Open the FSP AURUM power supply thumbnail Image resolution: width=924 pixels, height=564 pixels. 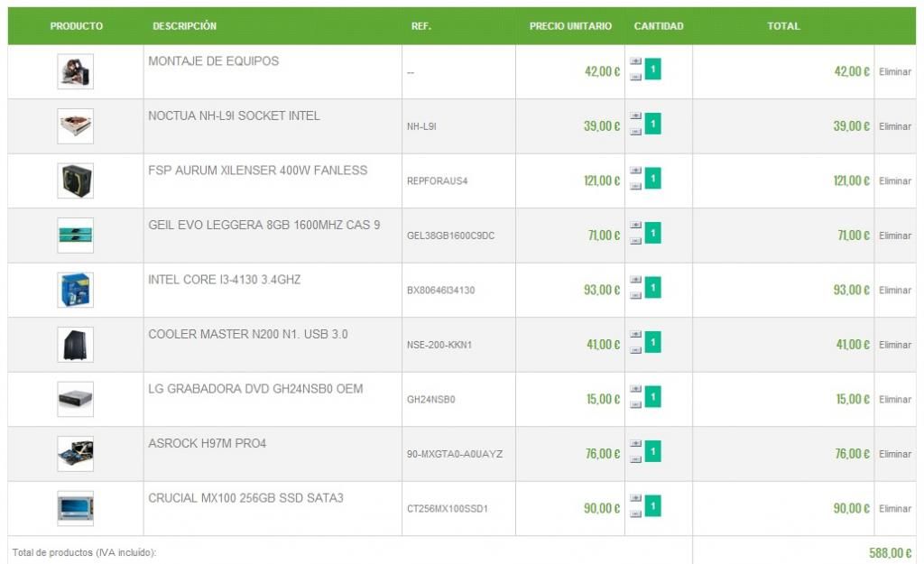click(x=76, y=180)
